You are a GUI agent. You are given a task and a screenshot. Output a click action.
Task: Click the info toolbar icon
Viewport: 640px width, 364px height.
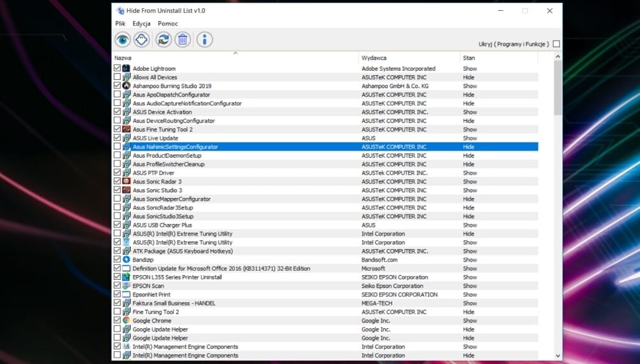(204, 40)
